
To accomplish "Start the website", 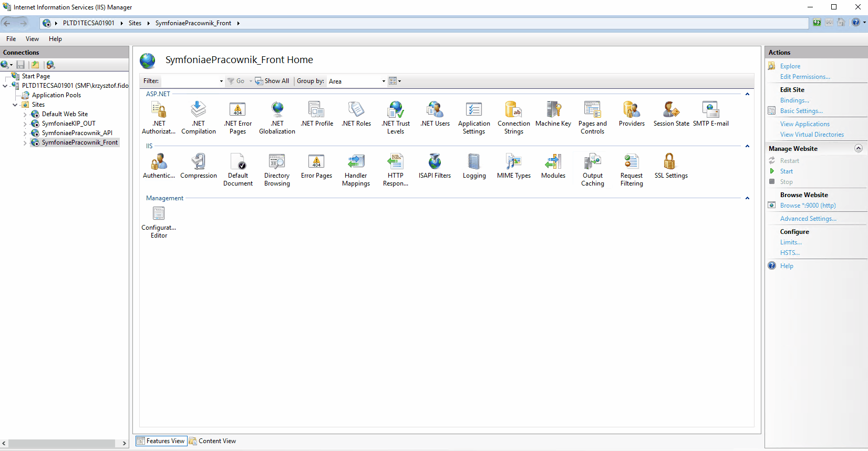I will pyautogui.click(x=786, y=171).
